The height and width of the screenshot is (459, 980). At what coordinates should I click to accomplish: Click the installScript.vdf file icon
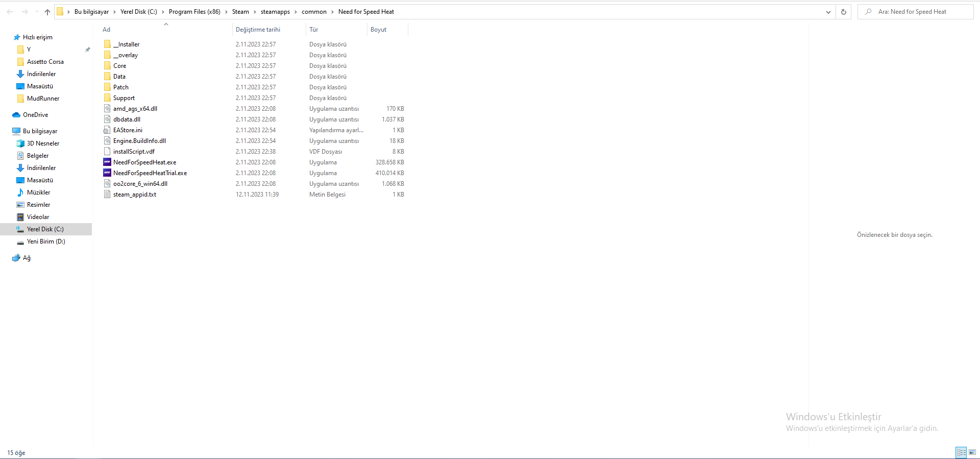click(x=107, y=152)
